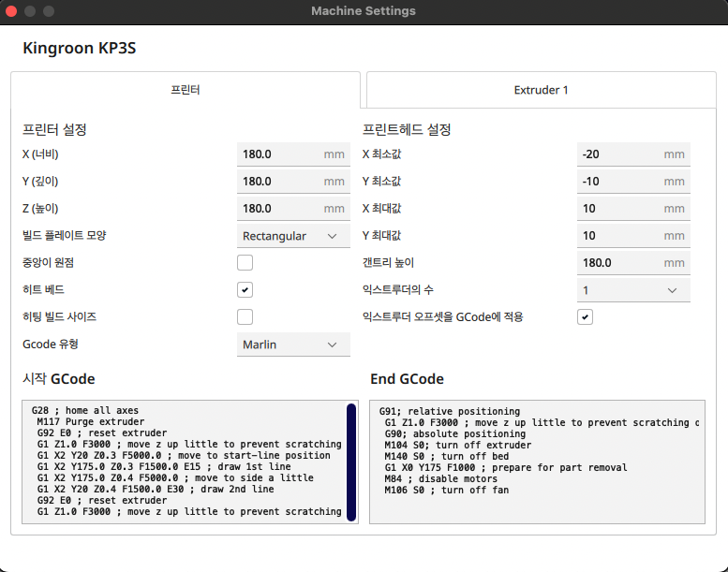728x572 pixels.
Task: Edit the X 최대값 field
Action: 633,209
